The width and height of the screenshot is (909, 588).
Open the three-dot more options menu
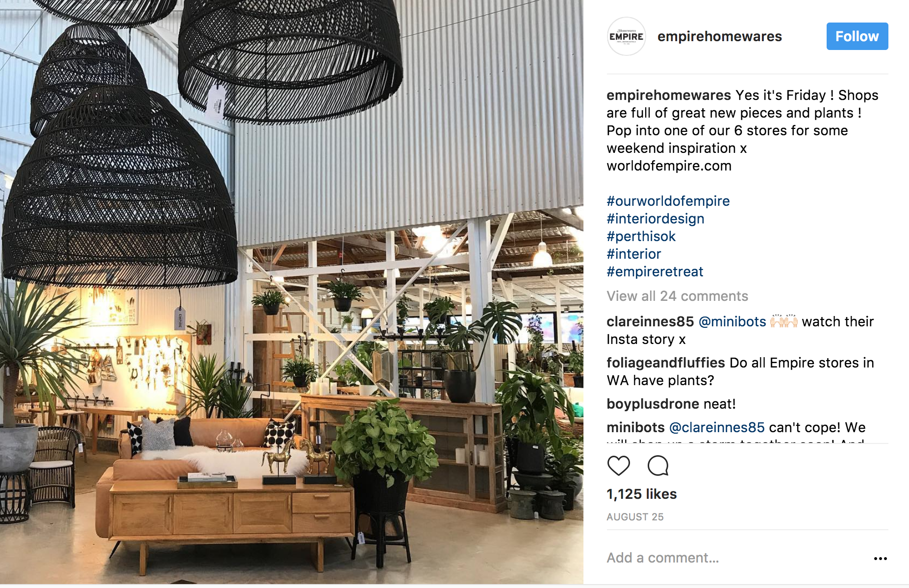point(880,559)
